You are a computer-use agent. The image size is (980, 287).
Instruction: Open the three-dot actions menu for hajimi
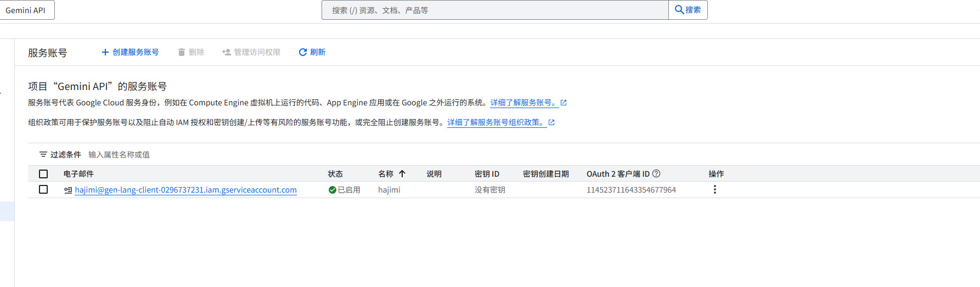coord(714,189)
